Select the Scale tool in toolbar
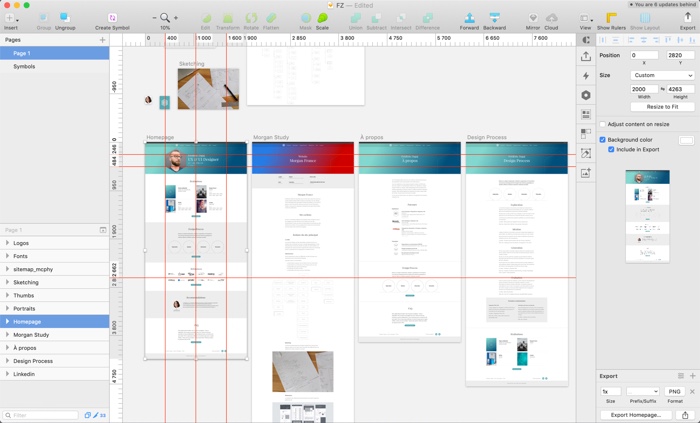This screenshot has height=423, width=700. 322,18
